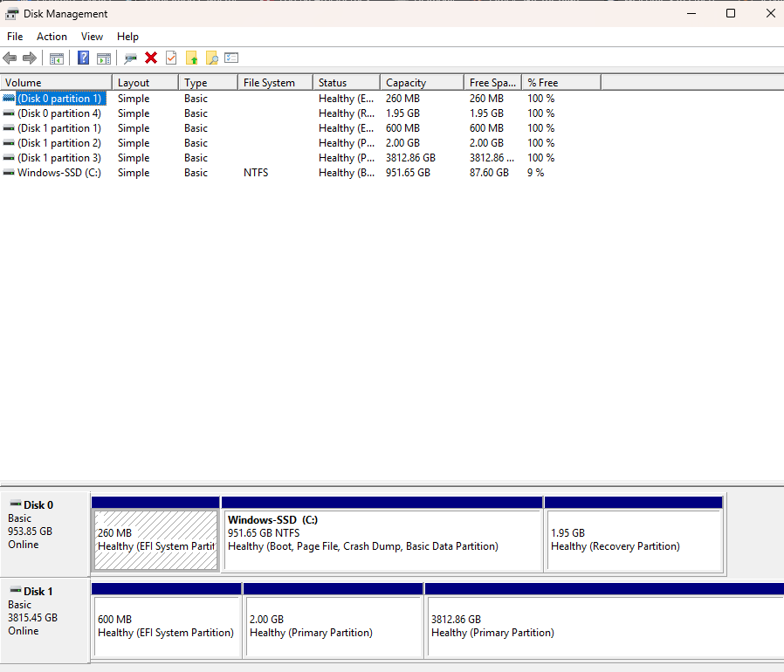Open Help using the blue question mark icon
This screenshot has width=784, height=672.
[x=83, y=58]
